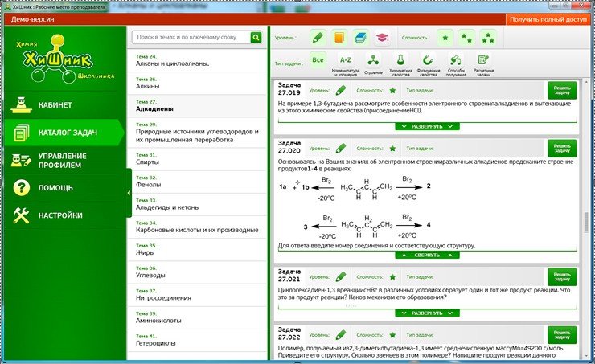Viewport: 595px width, 364px height.
Task: Click difficulty star in task 27.021
Action: 392,276
